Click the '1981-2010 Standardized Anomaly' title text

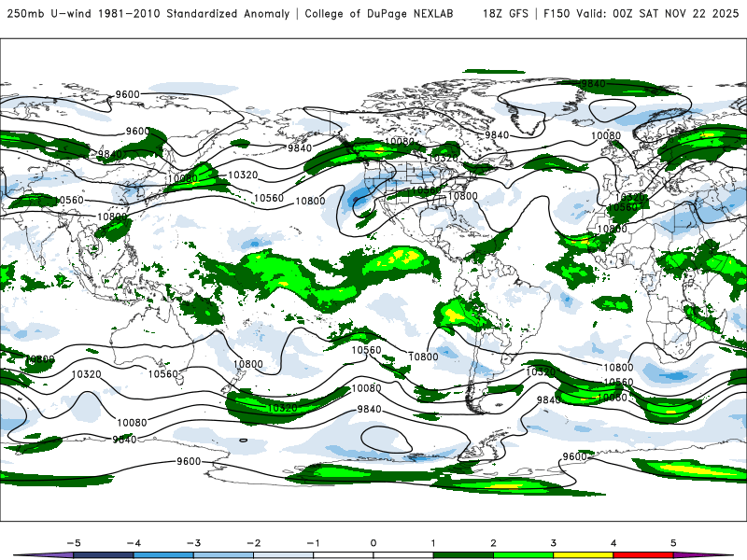(194, 13)
